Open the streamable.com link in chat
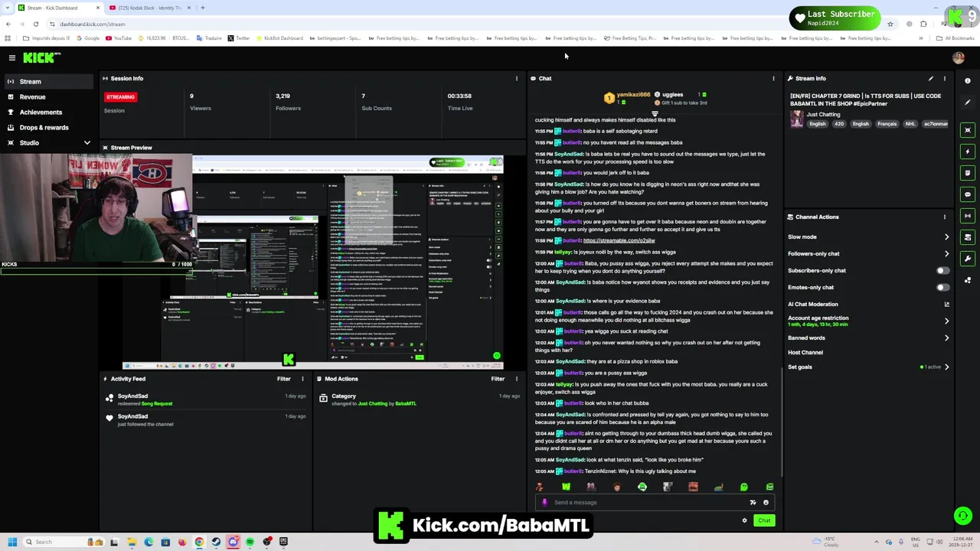This screenshot has width=980, height=551. pyautogui.click(x=619, y=240)
